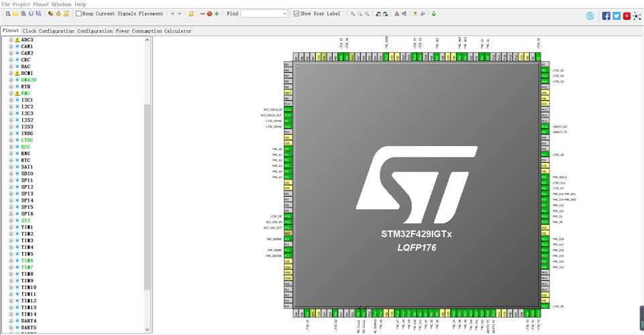Select RTC in the peripheral tree
The image size is (644, 335).
[25, 160]
